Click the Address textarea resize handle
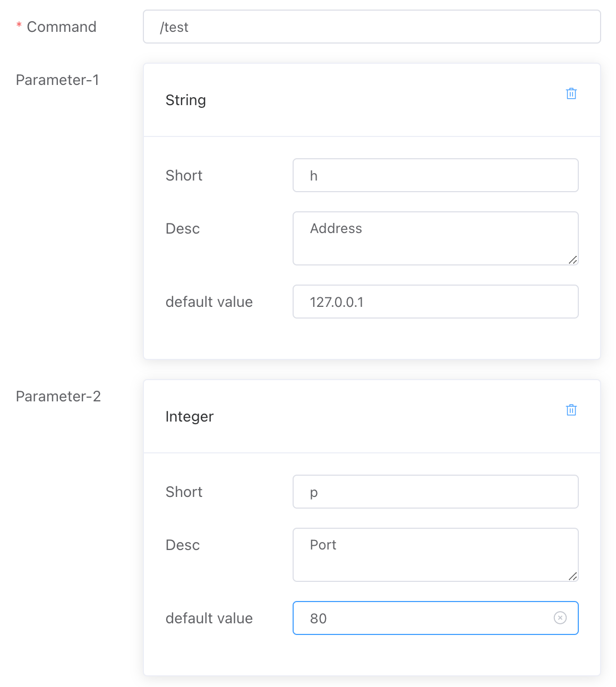 pos(572,260)
